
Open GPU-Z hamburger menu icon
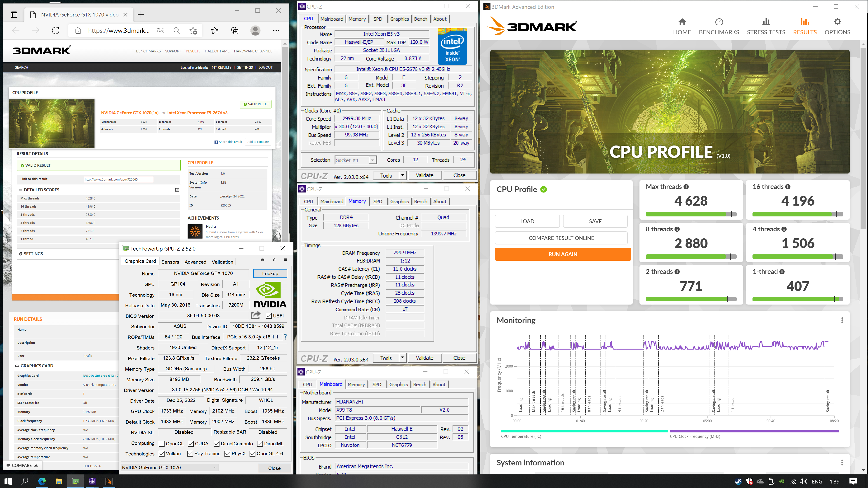point(285,260)
